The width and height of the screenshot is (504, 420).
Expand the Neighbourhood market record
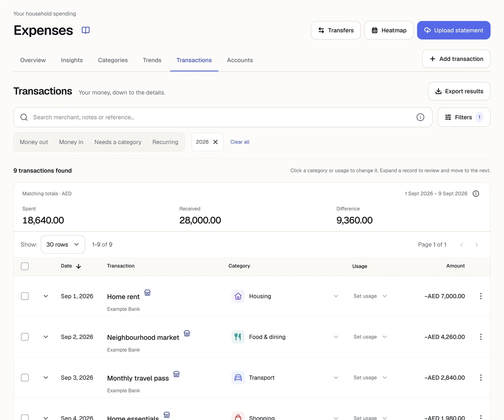click(46, 337)
